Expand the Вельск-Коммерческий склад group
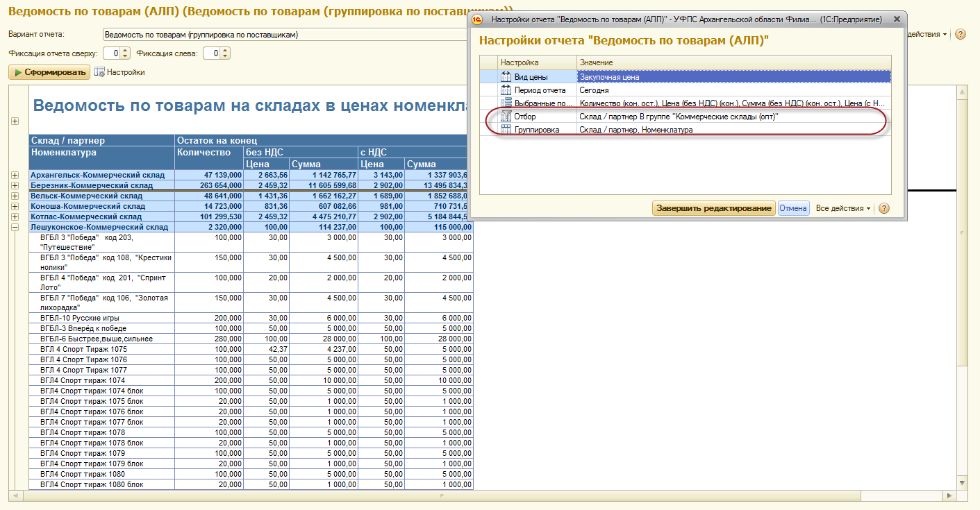 [15, 196]
